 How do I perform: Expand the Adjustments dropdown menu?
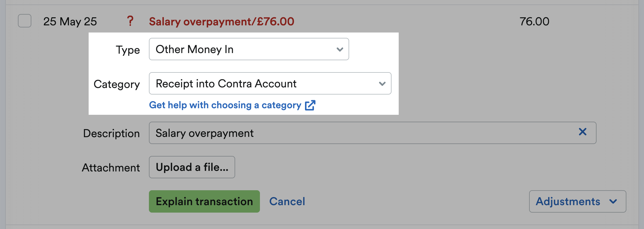coord(577,202)
